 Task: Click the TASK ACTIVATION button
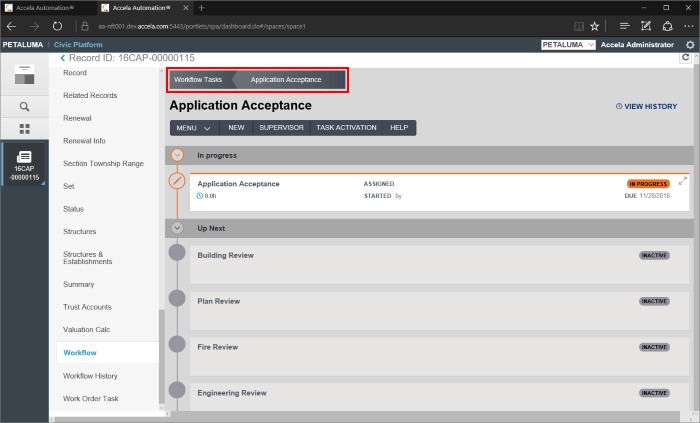coord(346,128)
